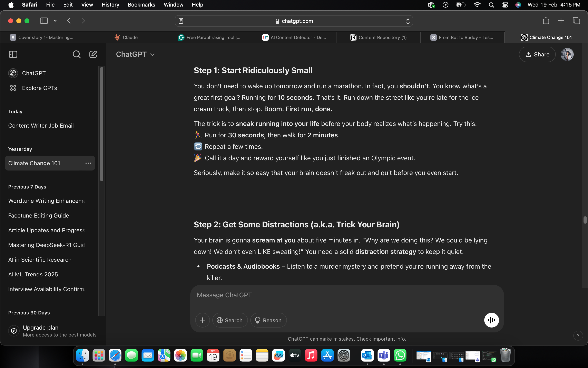Open Facetune Editing Guide chat
The width and height of the screenshot is (588, 368).
coord(50,215)
